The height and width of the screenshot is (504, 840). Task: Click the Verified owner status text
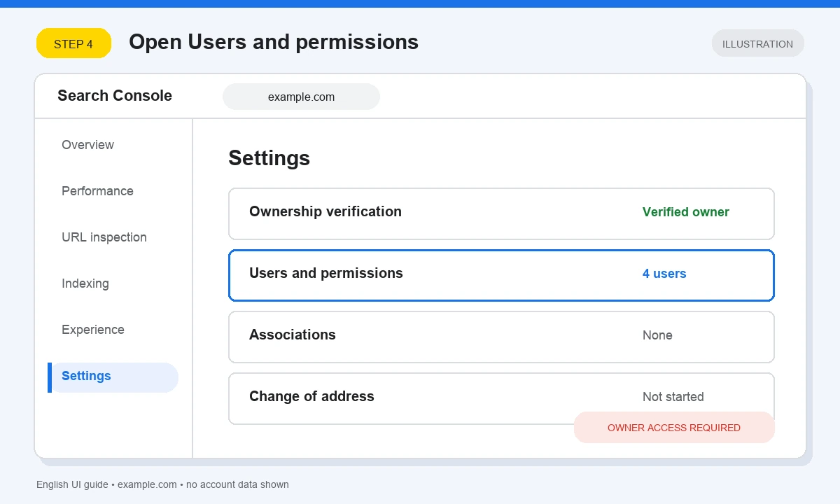click(686, 212)
